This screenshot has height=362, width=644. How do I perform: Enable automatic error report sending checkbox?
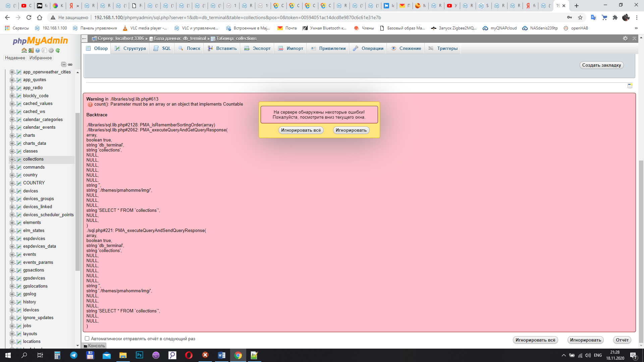click(x=87, y=339)
